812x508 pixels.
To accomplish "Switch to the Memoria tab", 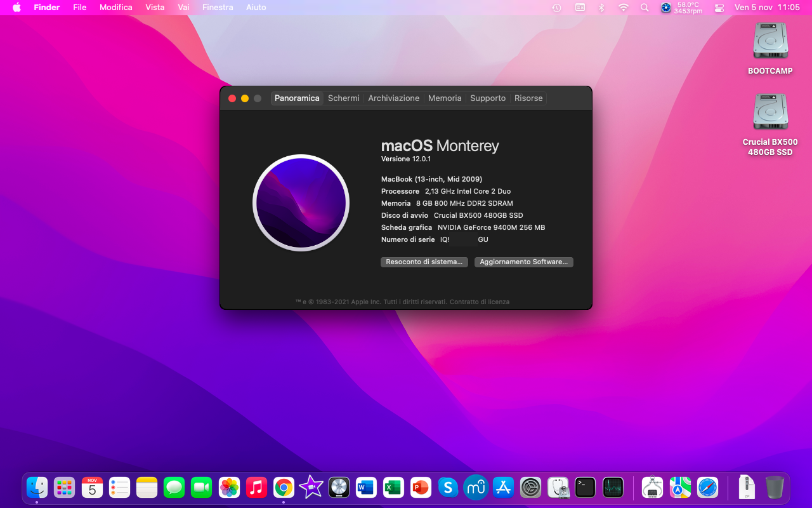I will (445, 98).
